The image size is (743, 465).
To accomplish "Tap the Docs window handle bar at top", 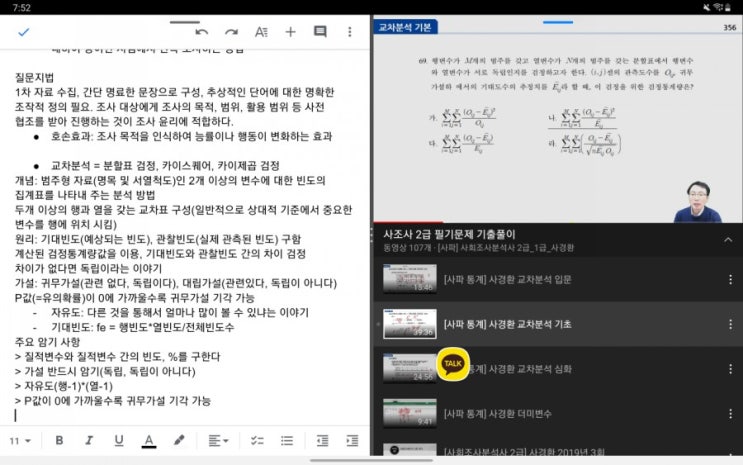I will coord(185,22).
